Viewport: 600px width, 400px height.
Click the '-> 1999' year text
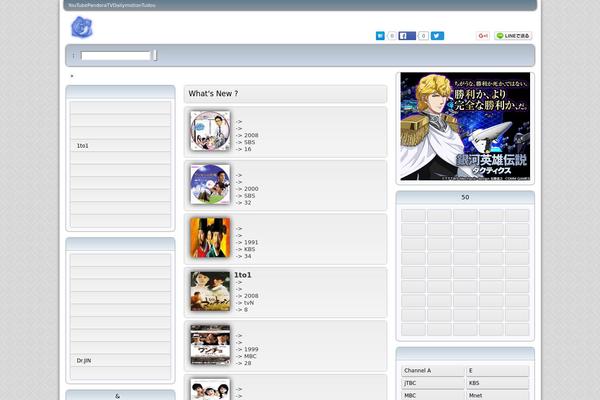click(x=246, y=349)
